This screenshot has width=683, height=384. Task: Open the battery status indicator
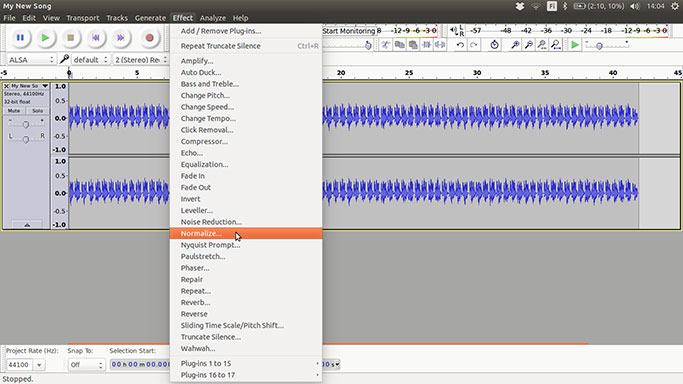pyautogui.click(x=598, y=6)
